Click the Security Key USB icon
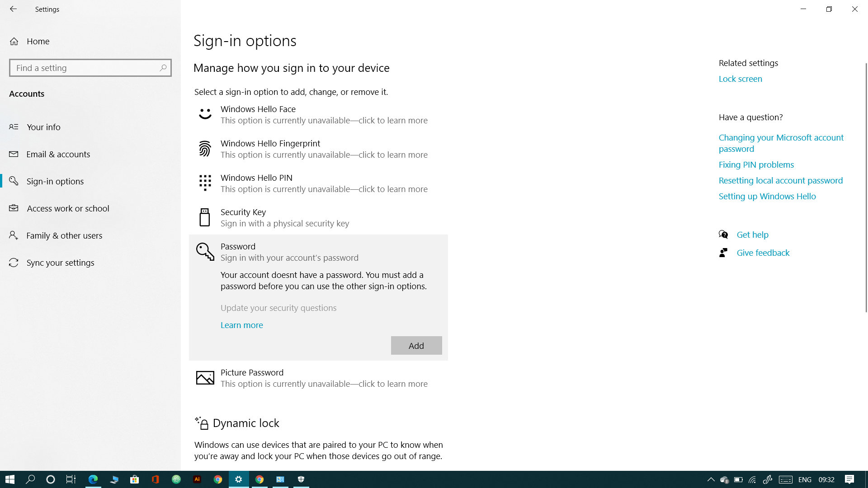This screenshot has width=868, height=488. point(205,217)
